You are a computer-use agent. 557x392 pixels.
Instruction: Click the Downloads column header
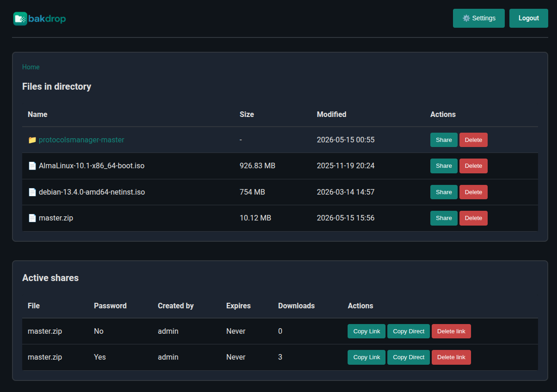tap(296, 306)
